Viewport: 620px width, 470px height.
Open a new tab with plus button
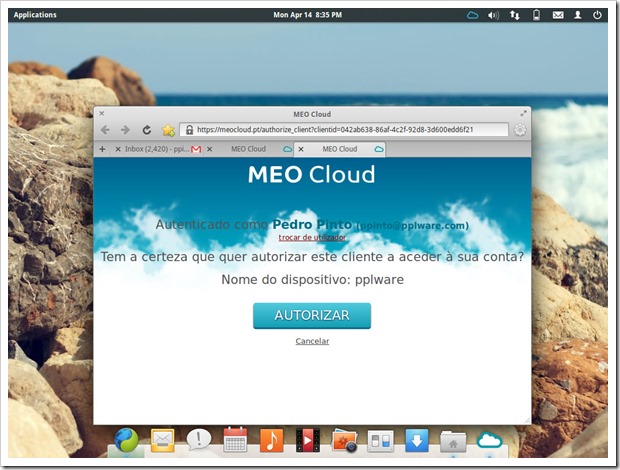pos(102,149)
